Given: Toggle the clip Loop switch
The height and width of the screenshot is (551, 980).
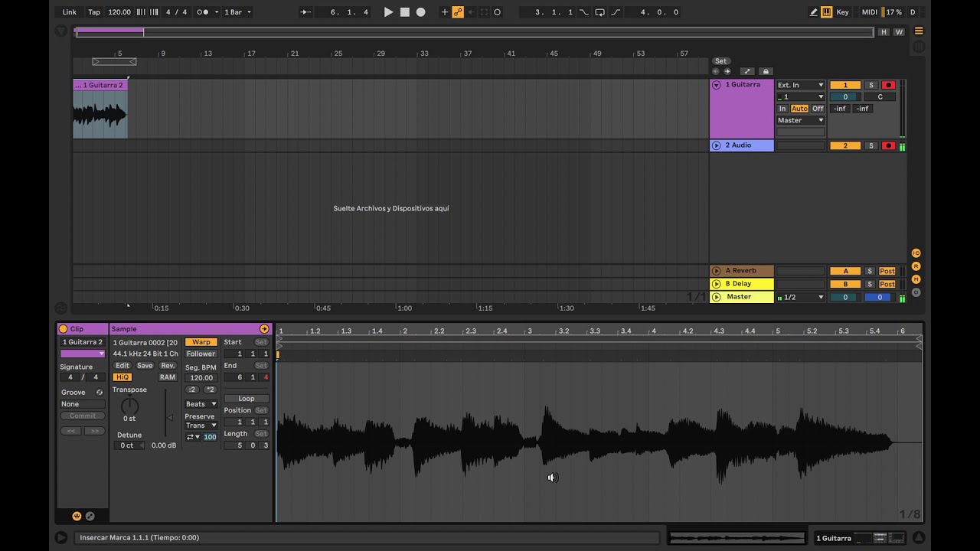Looking at the screenshot, I should point(247,399).
